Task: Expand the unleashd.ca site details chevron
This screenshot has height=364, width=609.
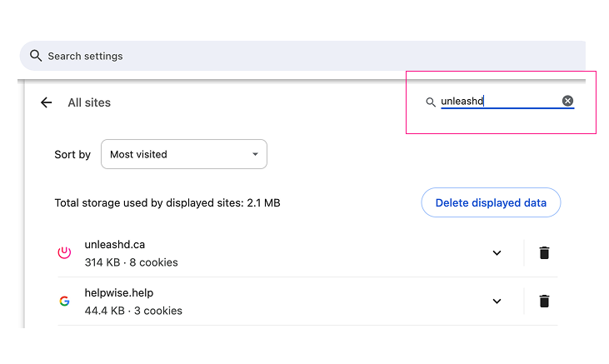Action: pyautogui.click(x=497, y=253)
